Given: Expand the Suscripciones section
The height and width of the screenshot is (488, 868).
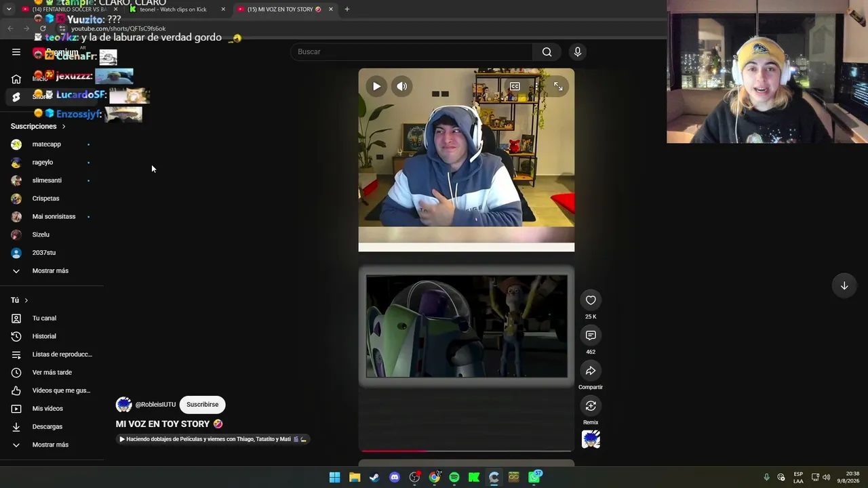Looking at the screenshot, I should click(38, 127).
